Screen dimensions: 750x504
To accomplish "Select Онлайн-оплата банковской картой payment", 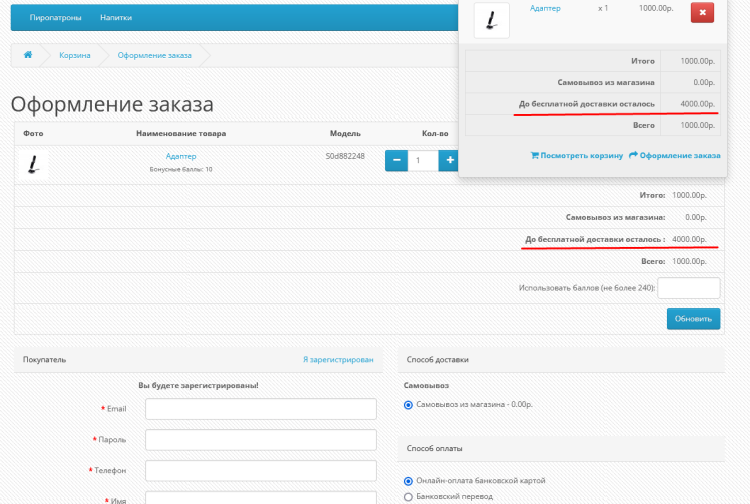I will pyautogui.click(x=408, y=481).
